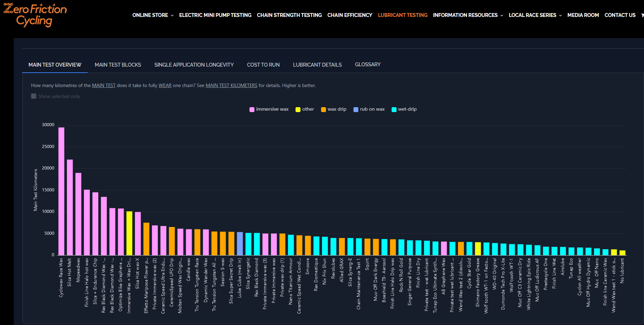Click the Silca + Endurance Chip bar
Image resolution: width=644 pixels, height=325 pixels.
coord(95,224)
